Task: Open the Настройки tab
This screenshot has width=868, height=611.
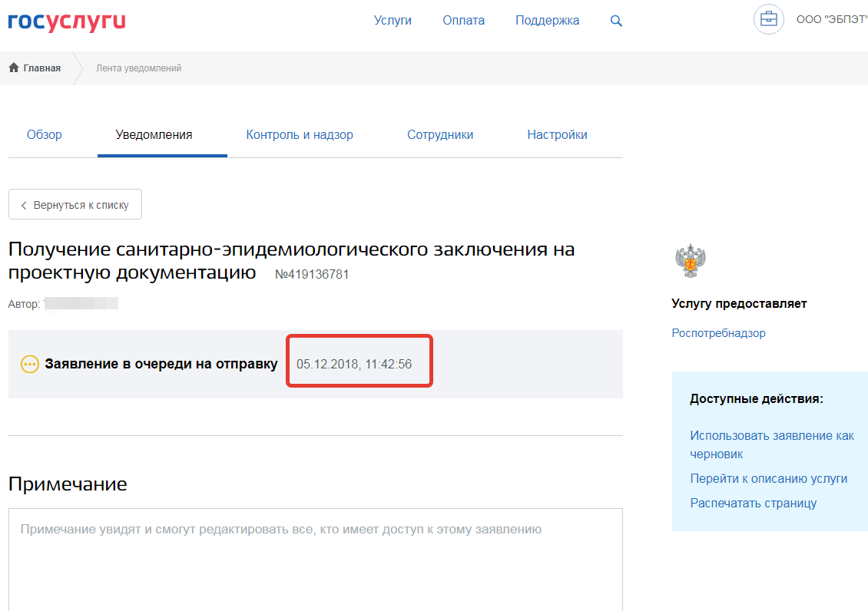Action: 557,135
